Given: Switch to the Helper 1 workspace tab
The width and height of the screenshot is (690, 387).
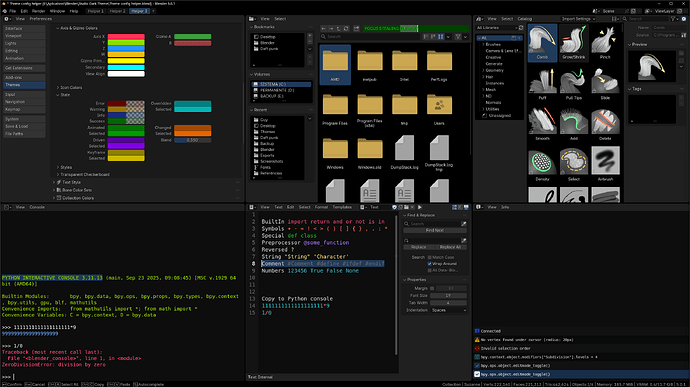Looking at the screenshot, I should click(95, 11).
